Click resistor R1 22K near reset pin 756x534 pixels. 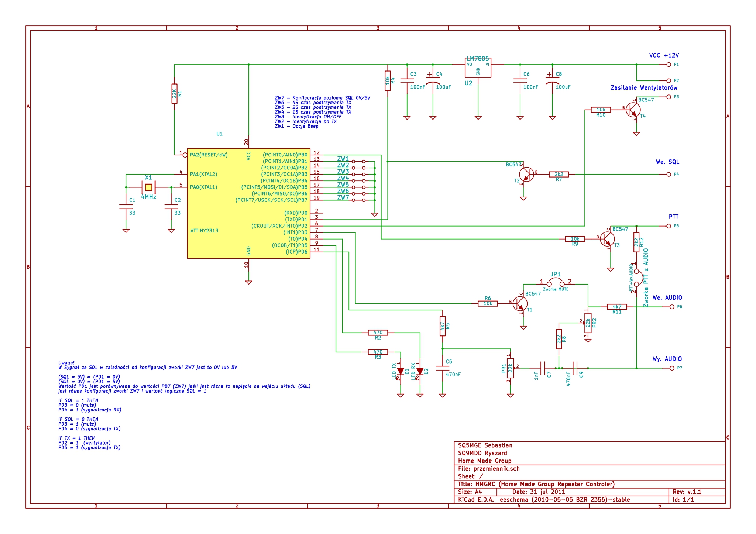point(174,94)
